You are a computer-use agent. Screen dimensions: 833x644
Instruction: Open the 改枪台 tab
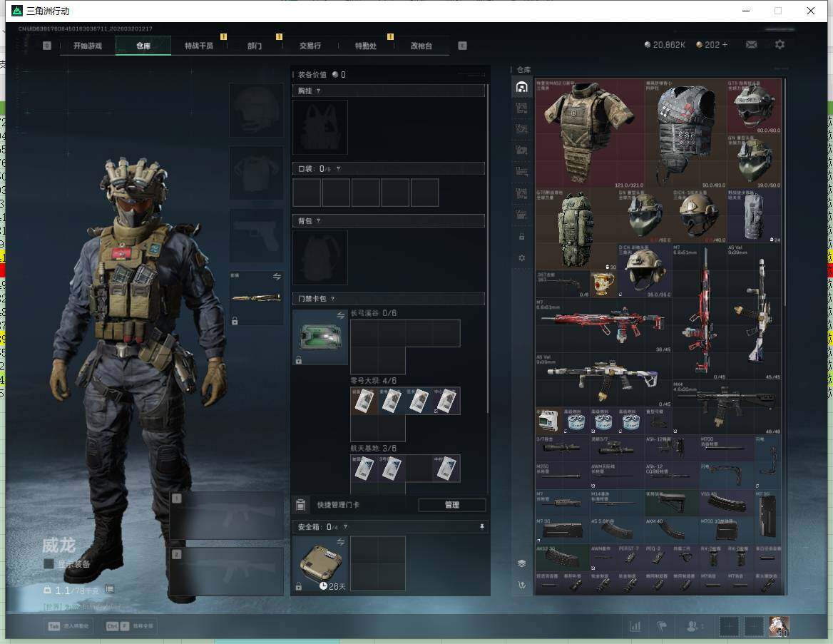point(421,46)
